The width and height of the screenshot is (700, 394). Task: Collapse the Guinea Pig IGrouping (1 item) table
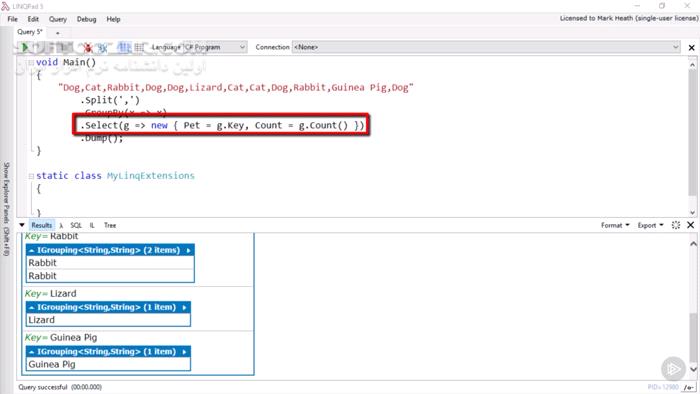pyautogui.click(x=31, y=352)
